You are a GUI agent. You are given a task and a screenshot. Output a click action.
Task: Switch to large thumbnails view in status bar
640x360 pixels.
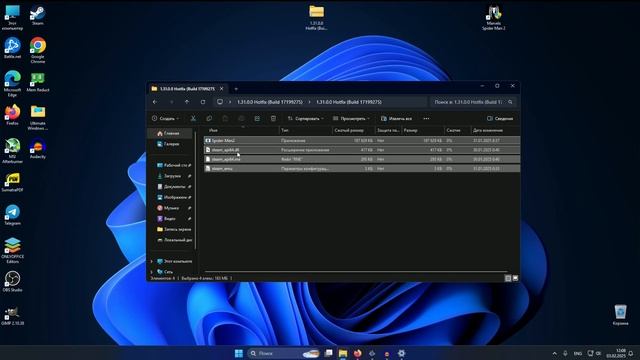point(515,278)
